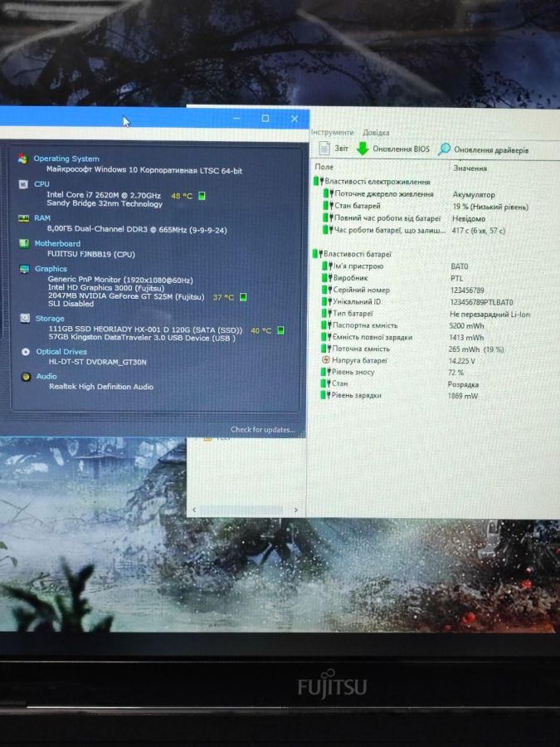Viewport: 560px width, 747px height.
Task: Click the HL-DT-ST DVDRAM_GT30N text
Action: coord(98,362)
